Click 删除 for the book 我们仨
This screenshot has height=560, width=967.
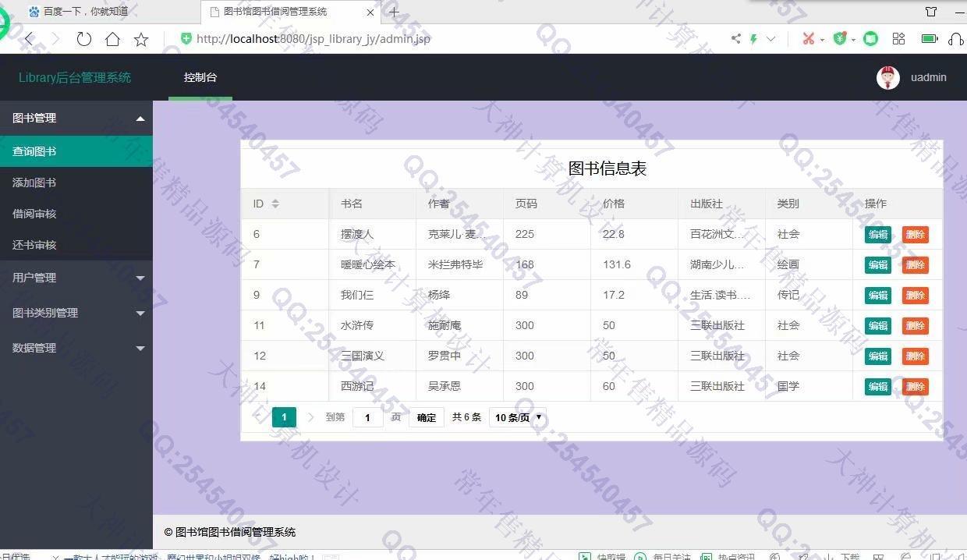916,296
